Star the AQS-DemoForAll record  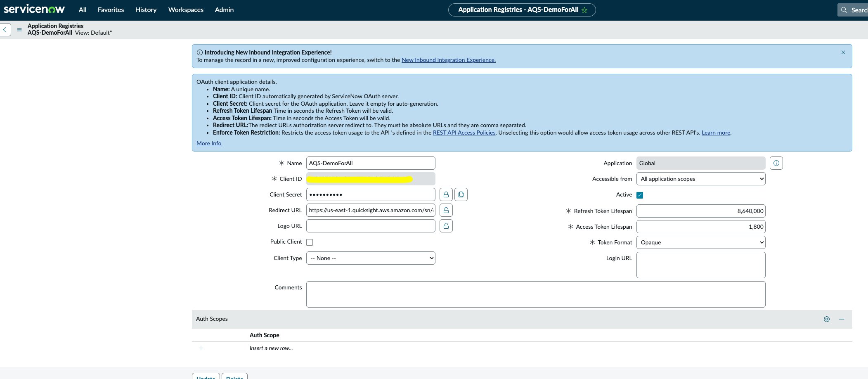[584, 9]
